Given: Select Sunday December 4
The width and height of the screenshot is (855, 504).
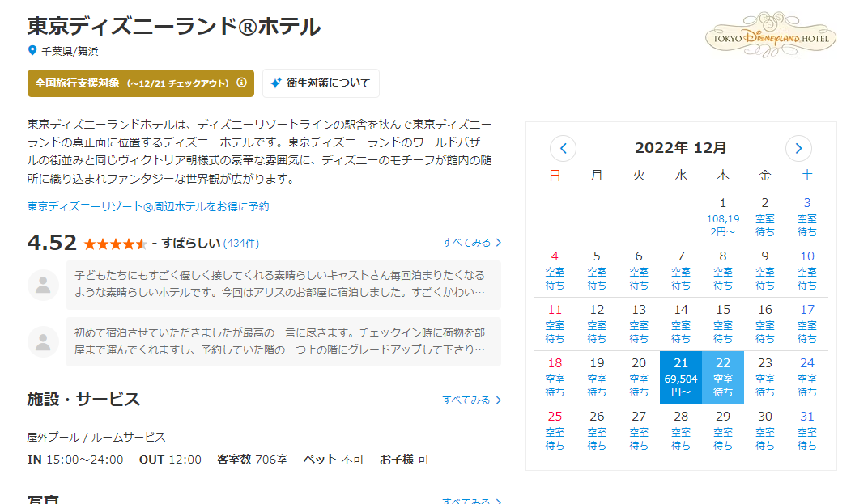Looking at the screenshot, I should pyautogui.click(x=555, y=270).
